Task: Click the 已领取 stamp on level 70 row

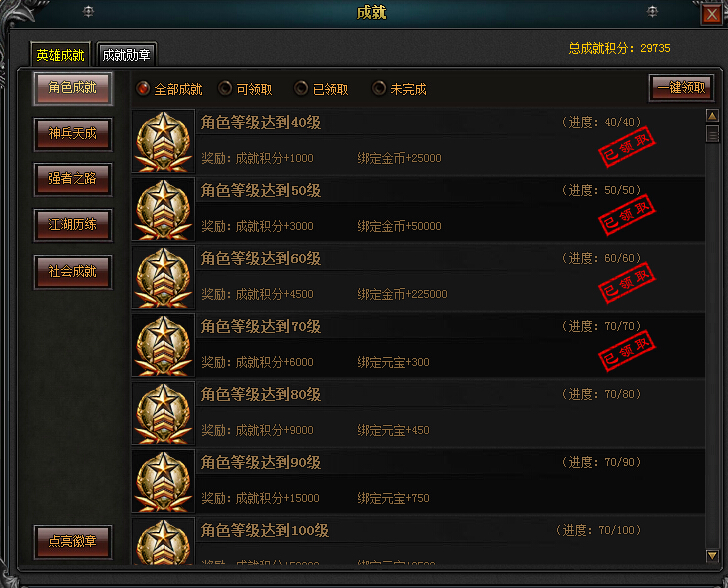Action: coord(627,351)
